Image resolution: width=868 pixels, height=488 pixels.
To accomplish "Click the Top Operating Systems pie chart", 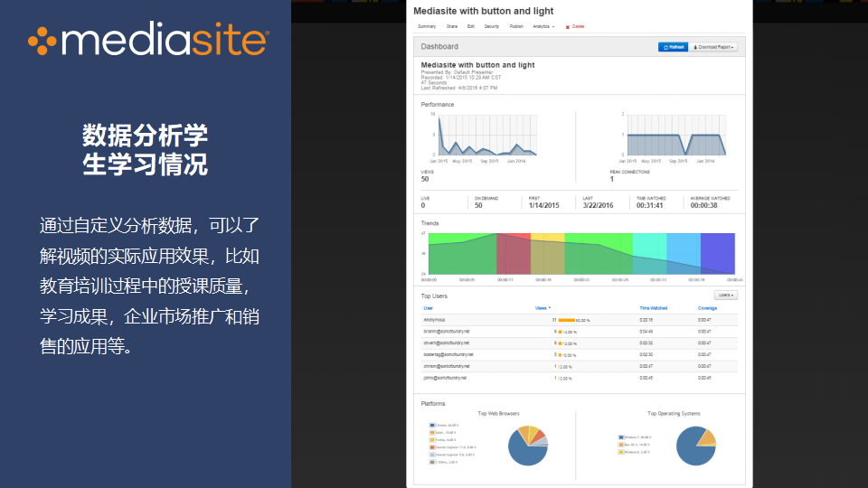I will click(x=696, y=446).
